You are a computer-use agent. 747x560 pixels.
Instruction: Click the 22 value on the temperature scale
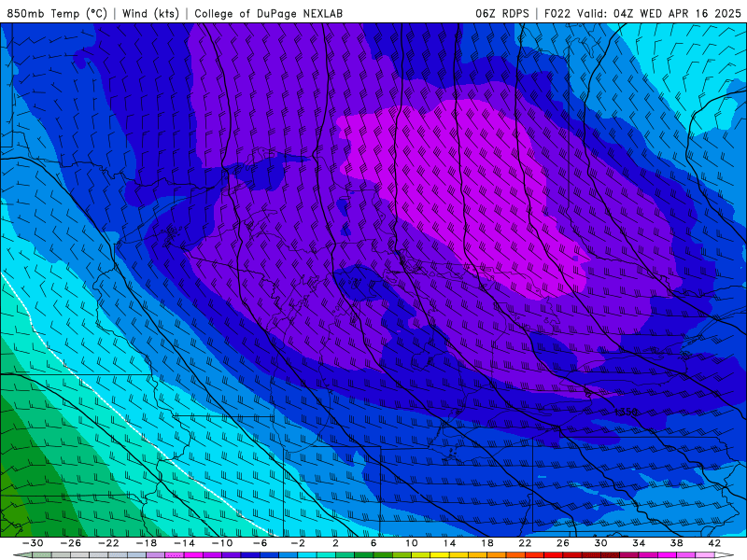click(525, 543)
